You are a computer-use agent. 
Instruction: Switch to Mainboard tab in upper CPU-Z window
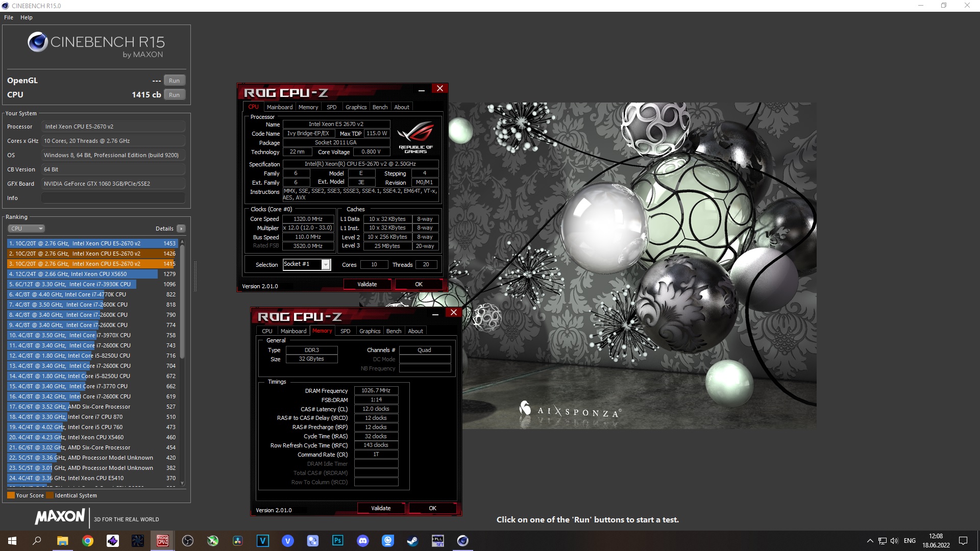280,107
